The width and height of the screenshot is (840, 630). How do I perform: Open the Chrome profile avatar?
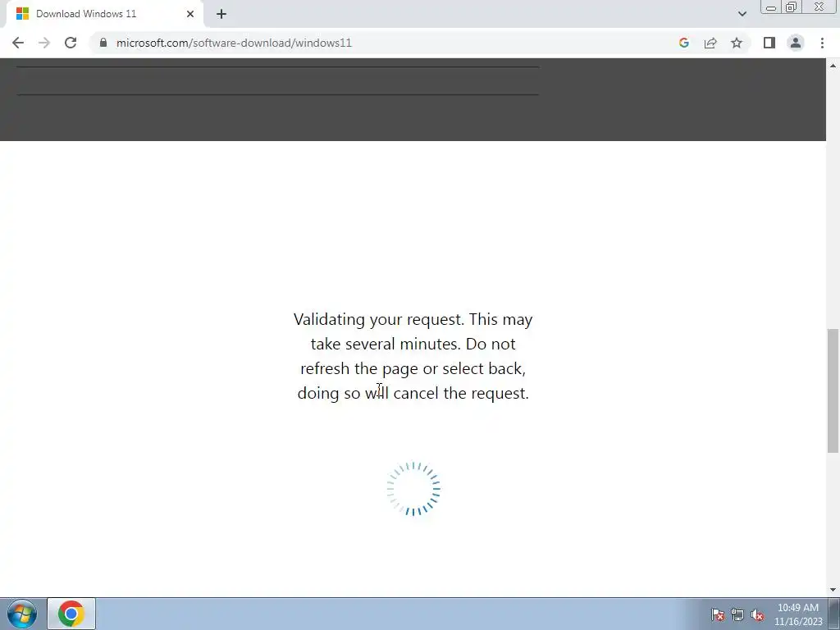pos(796,43)
